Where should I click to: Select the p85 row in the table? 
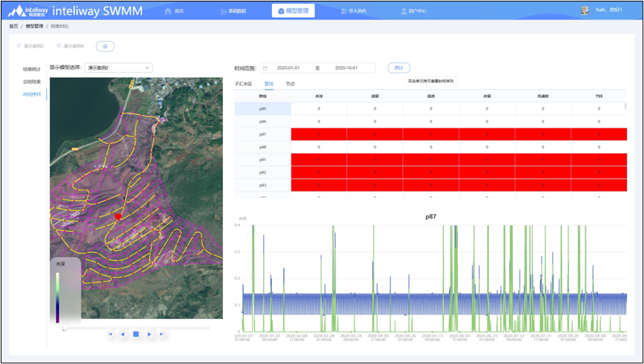(262, 108)
